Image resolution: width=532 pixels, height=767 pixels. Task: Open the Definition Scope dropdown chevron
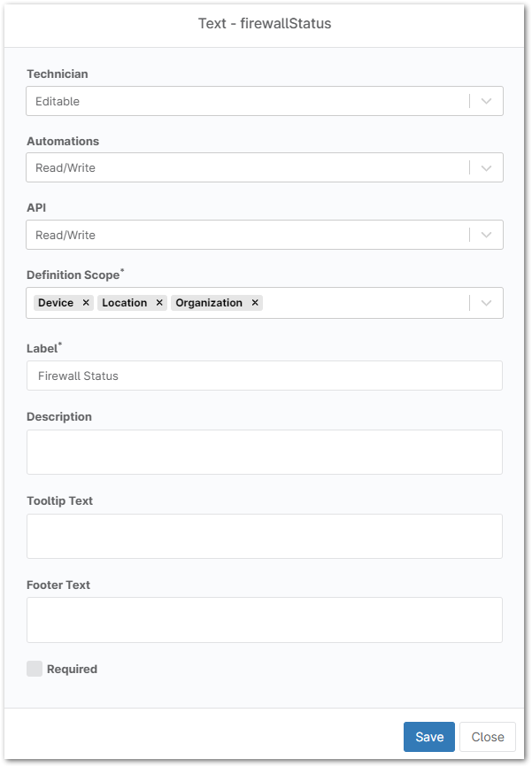(x=486, y=303)
